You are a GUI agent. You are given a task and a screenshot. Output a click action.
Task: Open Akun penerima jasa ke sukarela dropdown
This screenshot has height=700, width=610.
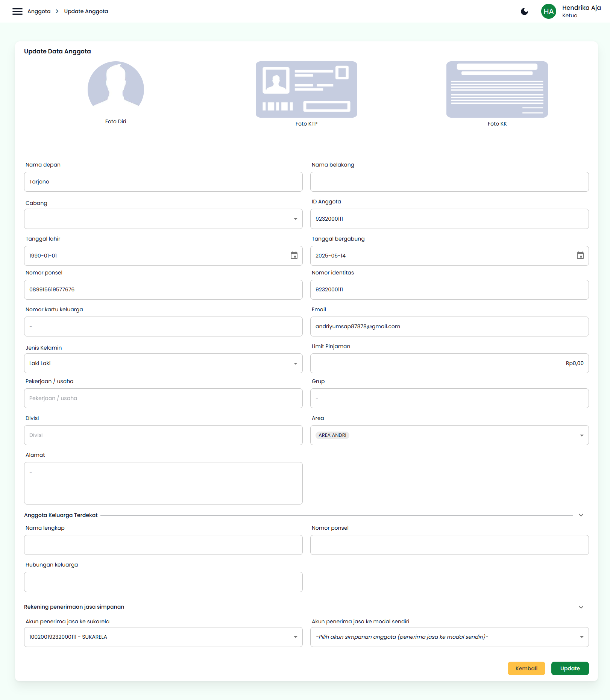pyautogui.click(x=163, y=637)
